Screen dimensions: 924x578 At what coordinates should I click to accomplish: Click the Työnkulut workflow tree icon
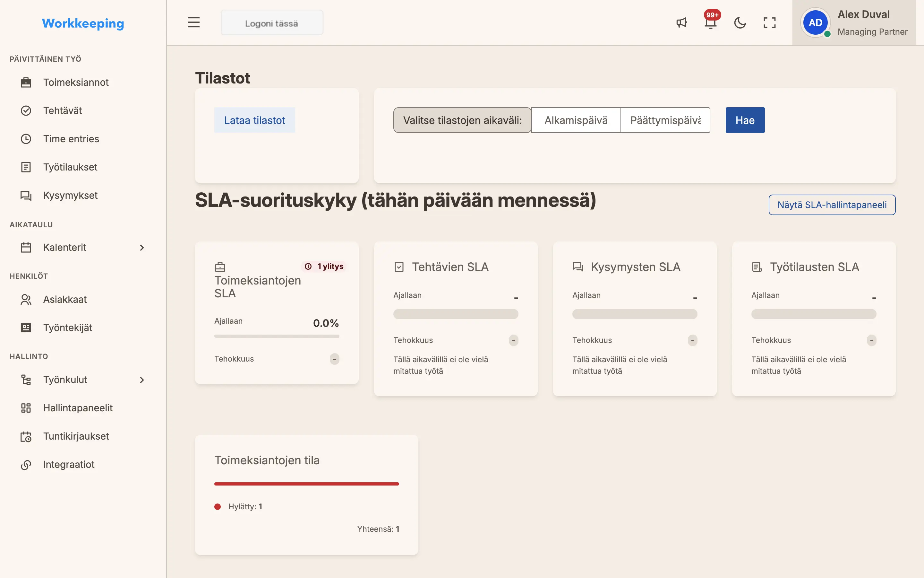[x=26, y=380]
